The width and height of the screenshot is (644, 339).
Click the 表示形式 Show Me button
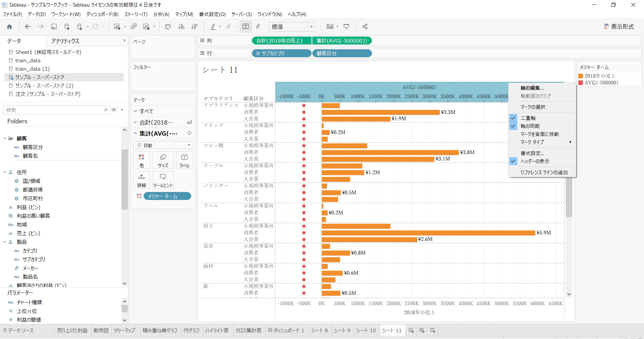[619, 26]
